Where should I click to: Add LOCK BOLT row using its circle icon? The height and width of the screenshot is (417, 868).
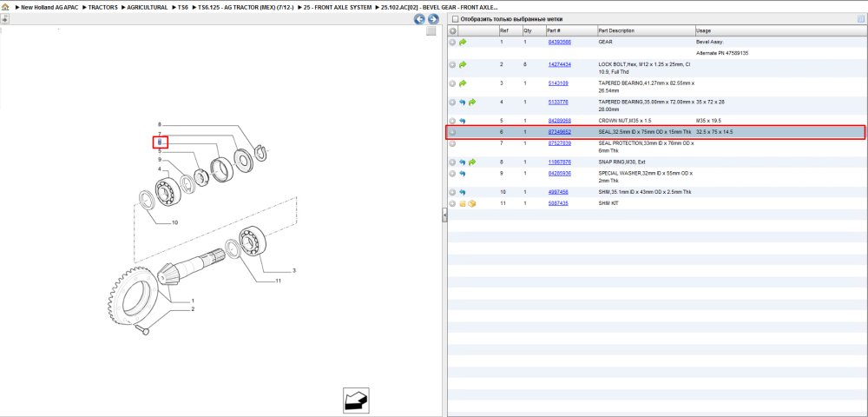[453, 65]
